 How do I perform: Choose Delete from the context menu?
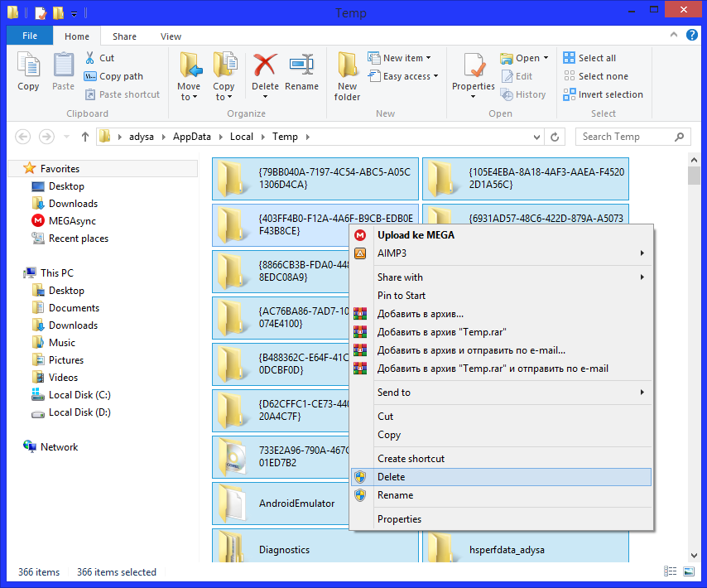pos(392,477)
